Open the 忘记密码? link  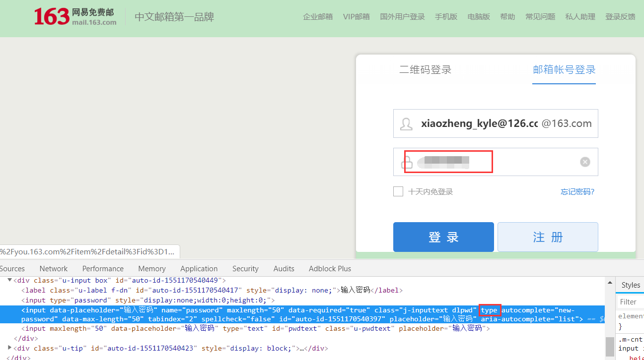click(x=577, y=192)
